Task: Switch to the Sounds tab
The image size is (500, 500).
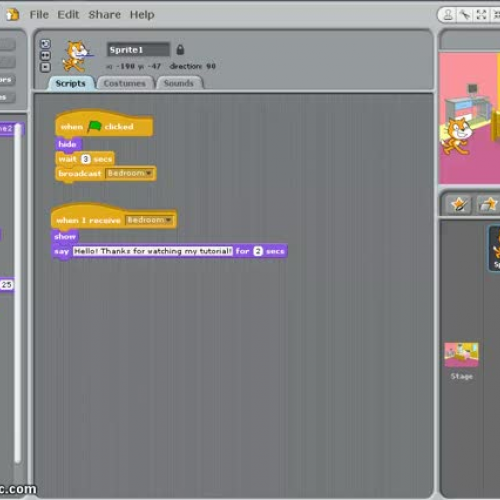Action: [179, 83]
